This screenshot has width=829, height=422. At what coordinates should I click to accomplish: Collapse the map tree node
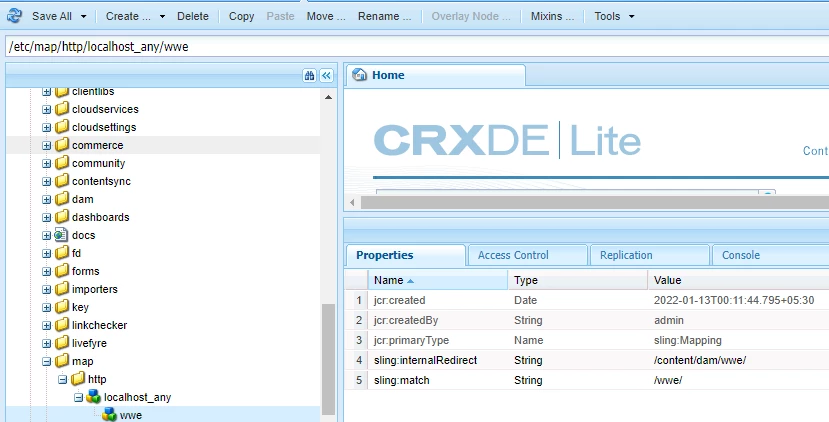point(47,361)
